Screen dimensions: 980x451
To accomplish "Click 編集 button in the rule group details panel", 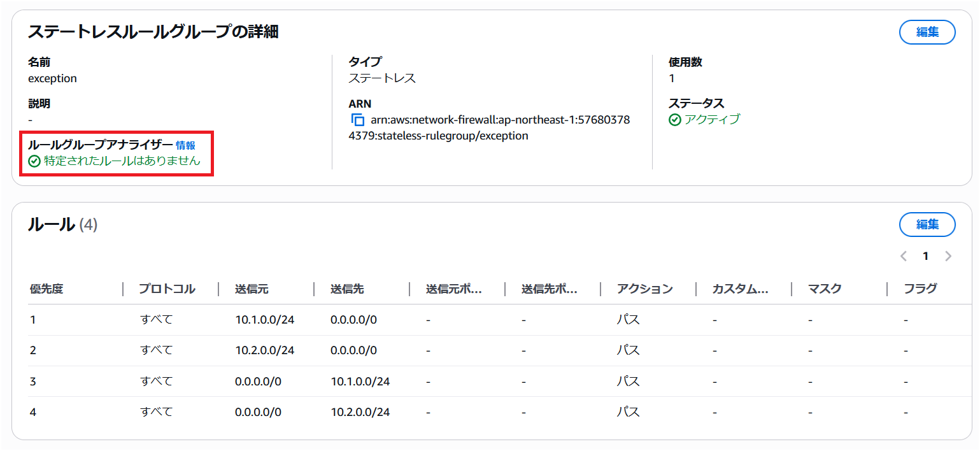I will [x=927, y=32].
